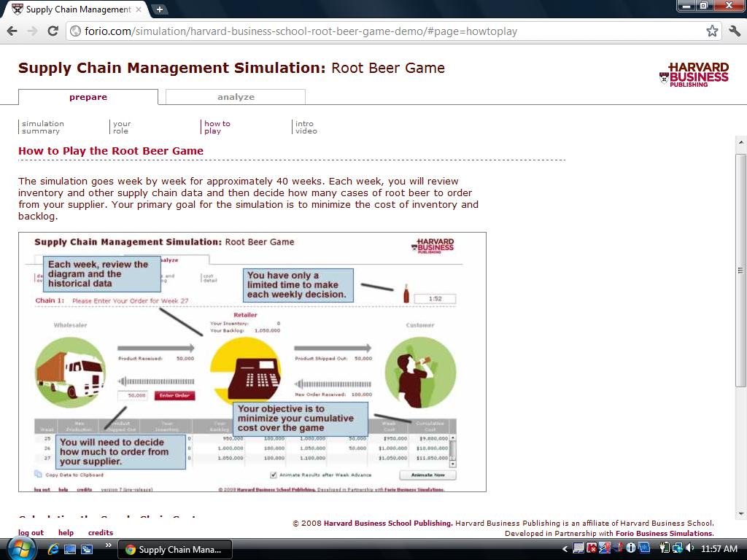
Task: Minimize the Chrome window
Action: click(686, 6)
